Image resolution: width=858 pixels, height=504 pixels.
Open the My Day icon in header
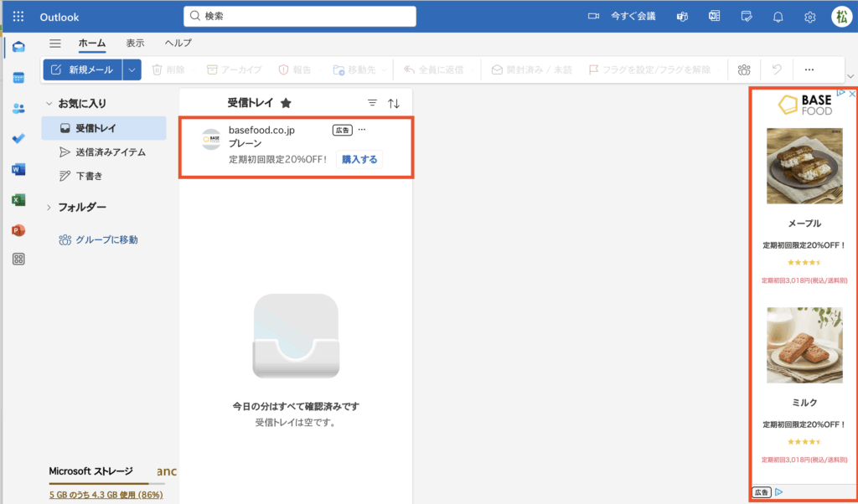[x=747, y=17]
